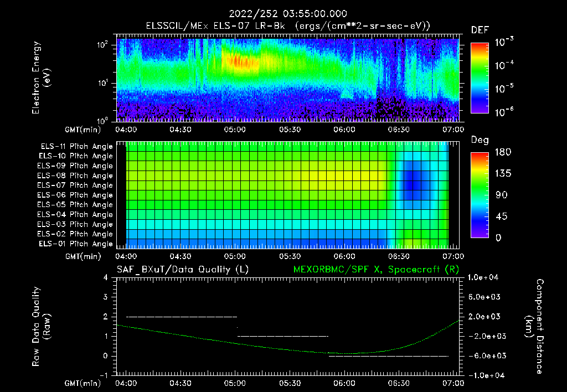Click the 180 tick on Deg color bar

click(x=503, y=152)
